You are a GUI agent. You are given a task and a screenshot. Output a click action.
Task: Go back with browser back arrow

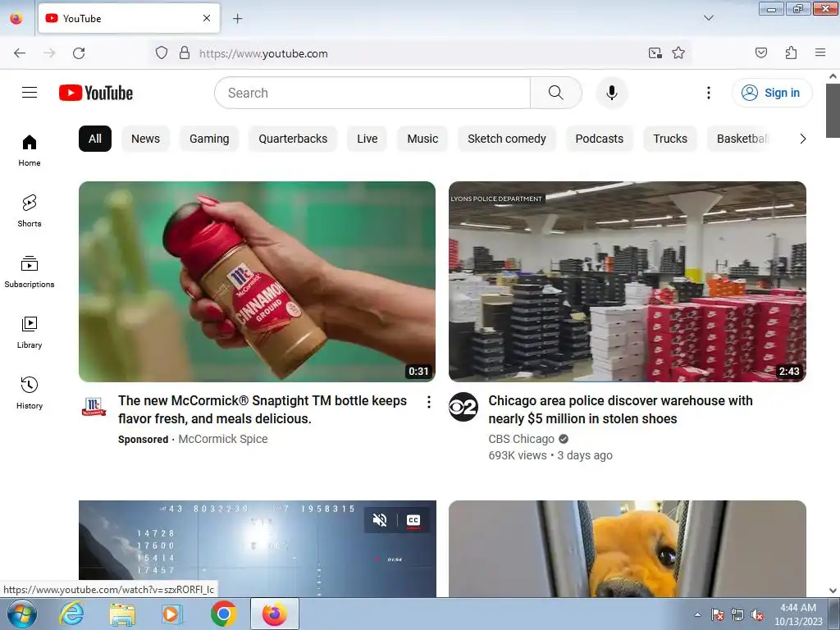click(x=20, y=53)
